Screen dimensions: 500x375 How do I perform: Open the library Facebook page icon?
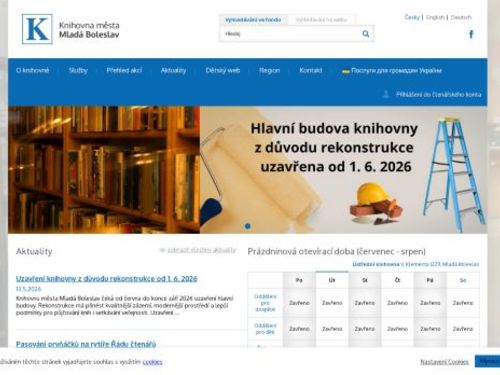point(471,34)
